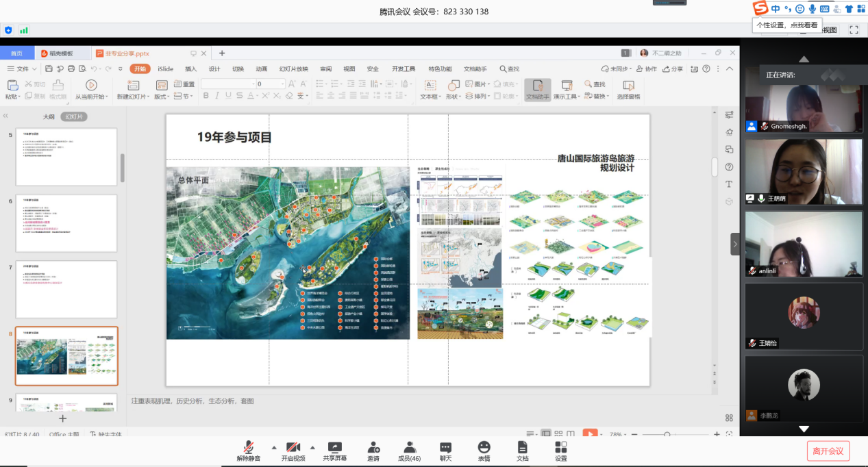Image resolution: width=868 pixels, height=467 pixels.
Task: Open the 表情 emoji reactions
Action: [x=484, y=447]
